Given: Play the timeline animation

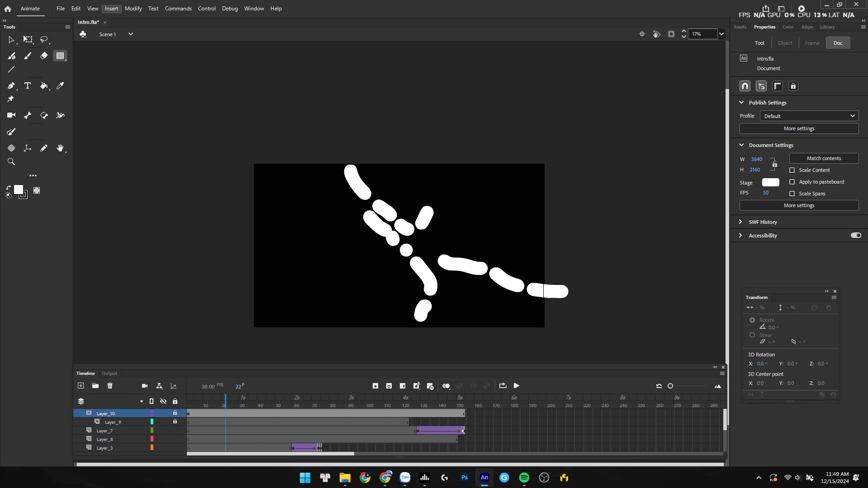Looking at the screenshot, I should point(517,386).
